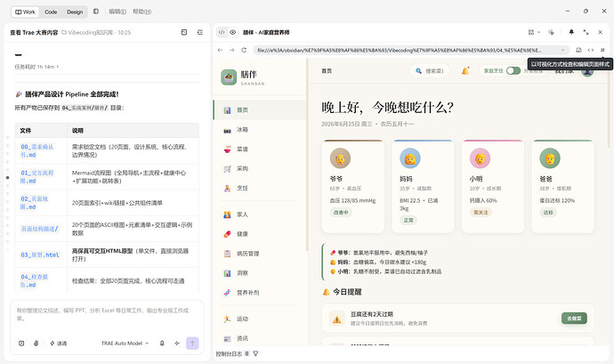
Task: Open user avatar in 膳伴 header
Action: pyautogui.click(x=587, y=72)
